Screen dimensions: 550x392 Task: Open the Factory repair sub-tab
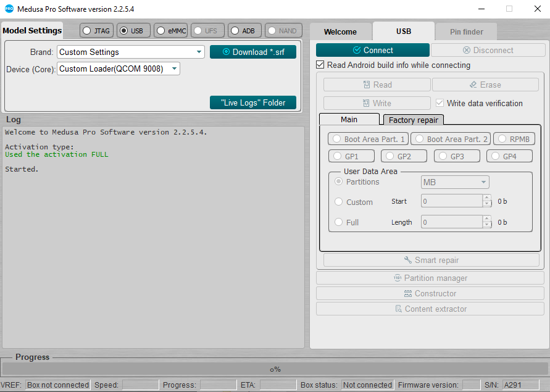(x=414, y=120)
